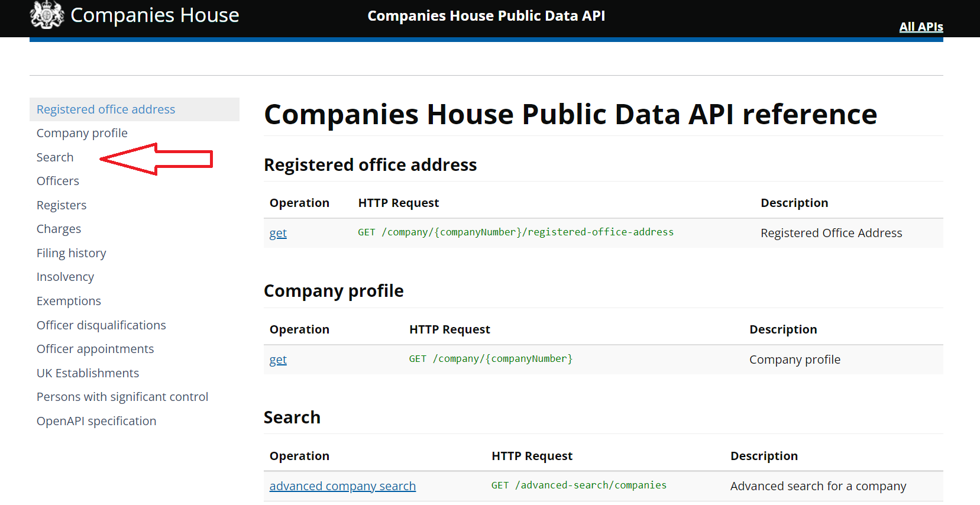
Task: Select Officer disqualifications in sidebar
Action: 101,325
